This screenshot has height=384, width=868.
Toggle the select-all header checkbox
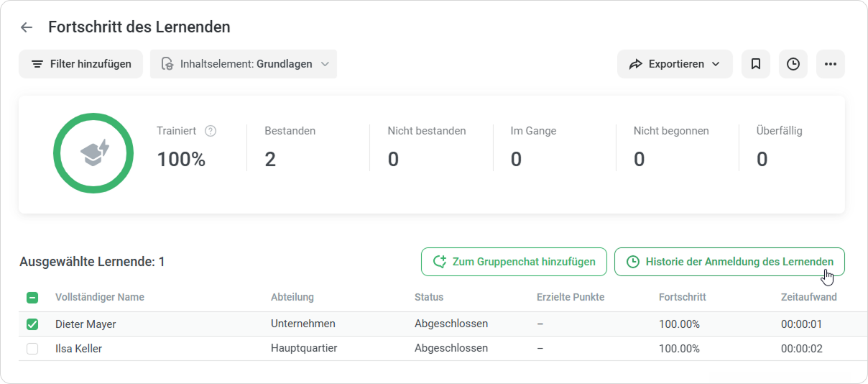(32, 297)
